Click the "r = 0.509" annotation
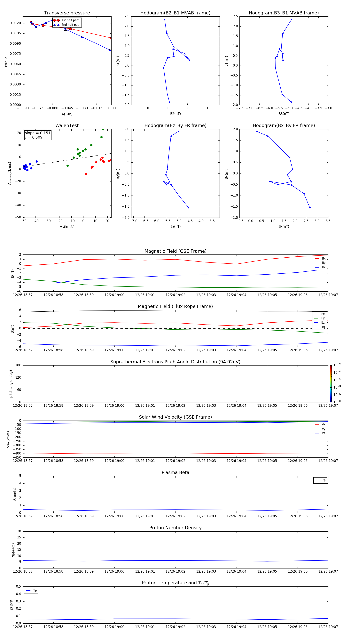This screenshot has width=351, height=644. coord(34,137)
